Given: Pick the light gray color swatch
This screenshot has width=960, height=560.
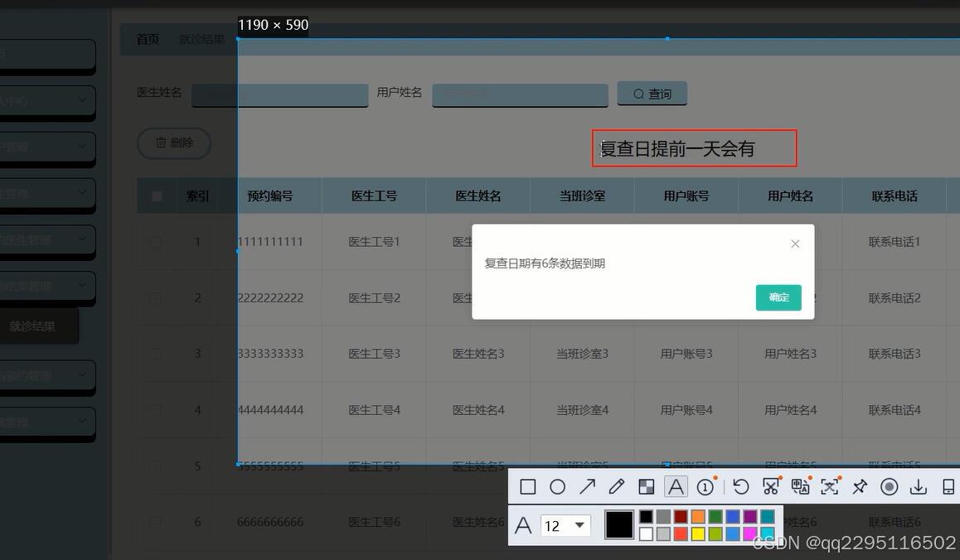Looking at the screenshot, I should coord(663,533).
